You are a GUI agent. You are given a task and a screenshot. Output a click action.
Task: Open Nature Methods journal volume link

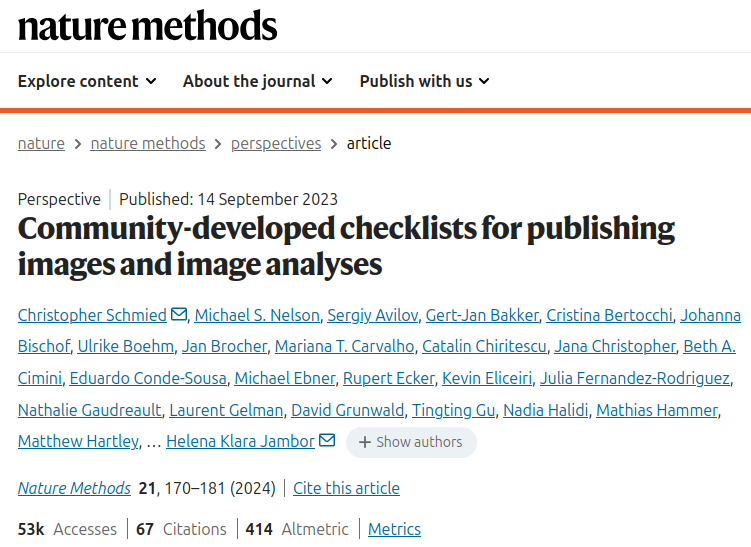point(74,488)
